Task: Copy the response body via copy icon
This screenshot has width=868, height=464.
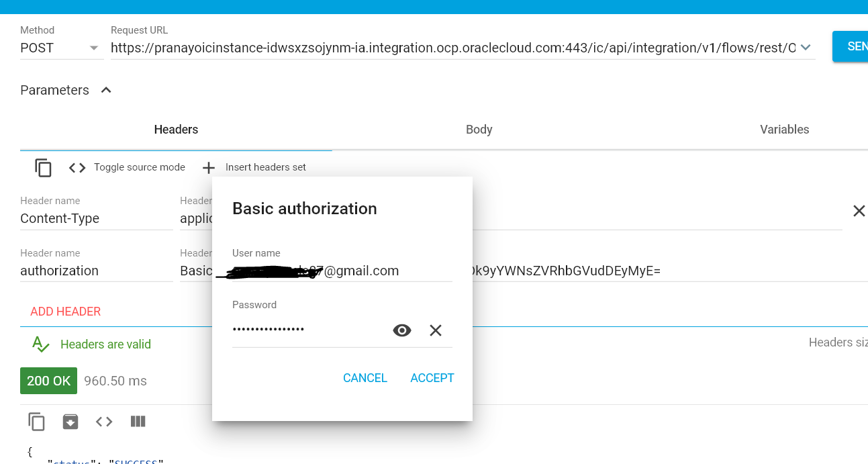Action: [36, 421]
